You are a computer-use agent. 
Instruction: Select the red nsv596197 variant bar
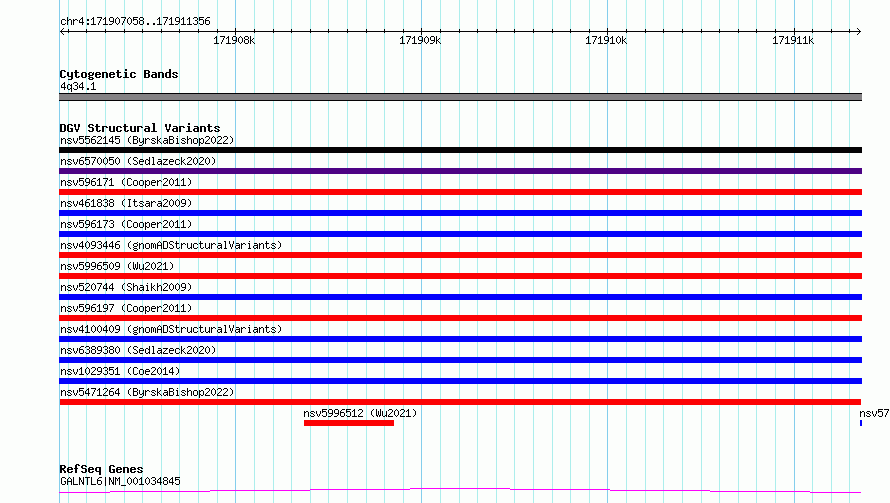pos(460,318)
